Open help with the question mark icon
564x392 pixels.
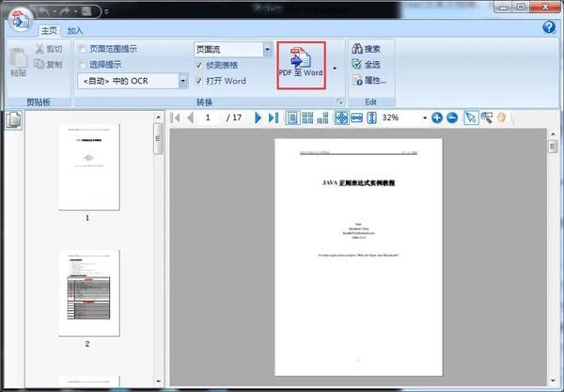coord(549,28)
